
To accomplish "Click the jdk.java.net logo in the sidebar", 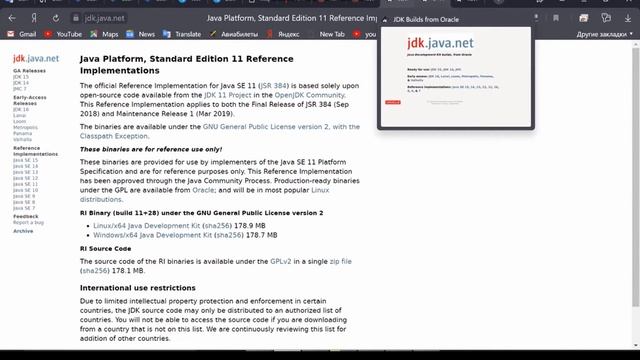I will click(x=36, y=58).
